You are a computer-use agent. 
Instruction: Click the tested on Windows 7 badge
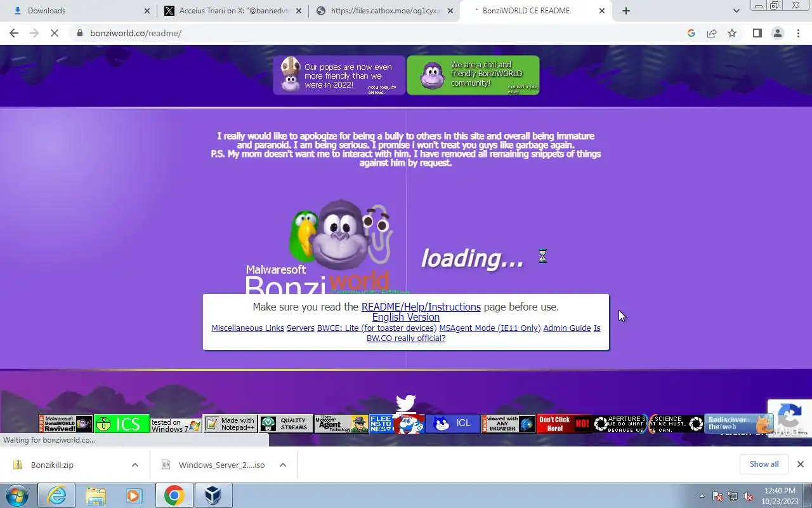click(x=176, y=424)
